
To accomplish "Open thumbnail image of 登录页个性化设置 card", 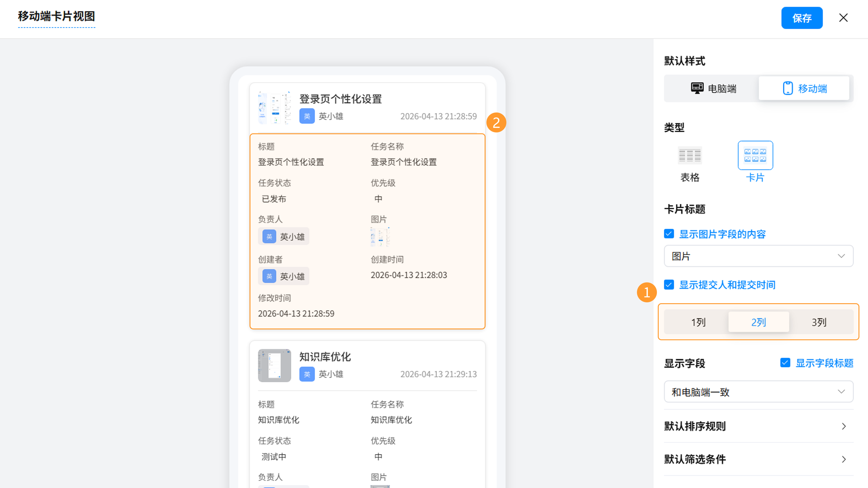I will point(274,108).
